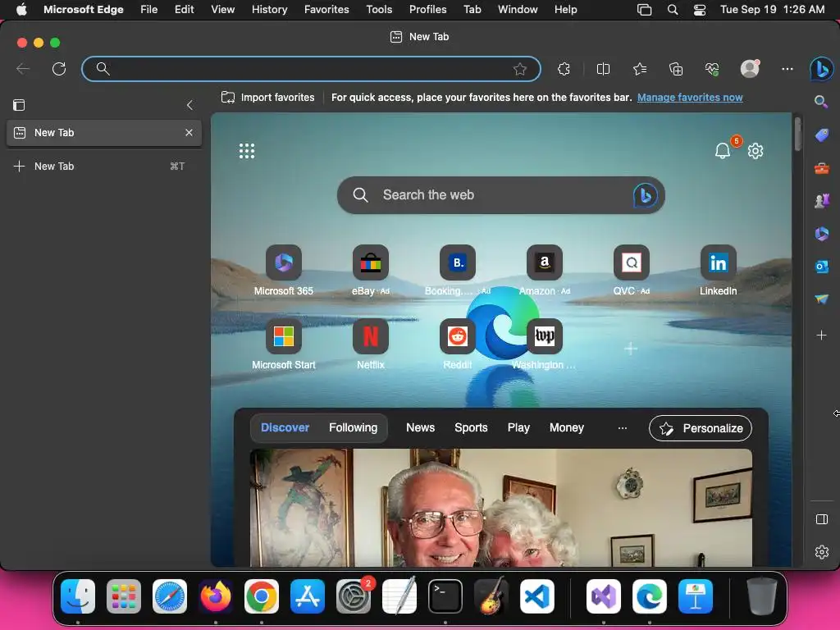Open sidebar Shopping tag icon
The width and height of the screenshot is (840, 630).
tap(821, 135)
